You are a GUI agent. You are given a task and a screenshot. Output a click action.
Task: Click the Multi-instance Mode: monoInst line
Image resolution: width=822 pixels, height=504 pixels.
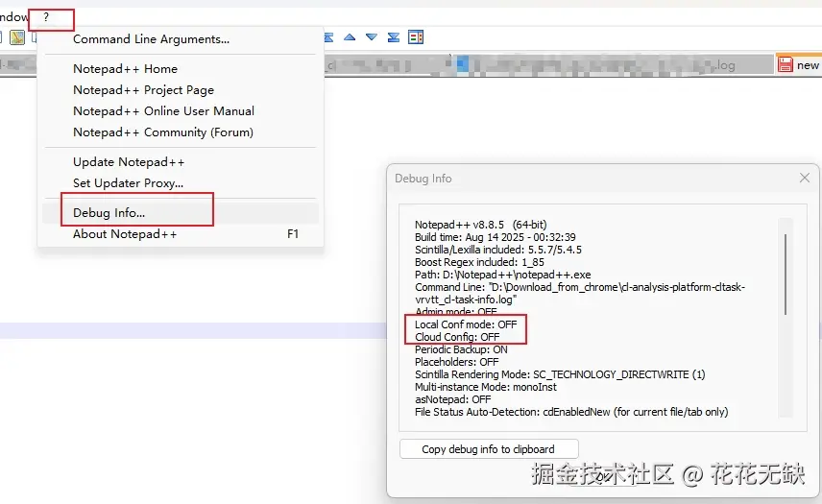(x=486, y=387)
